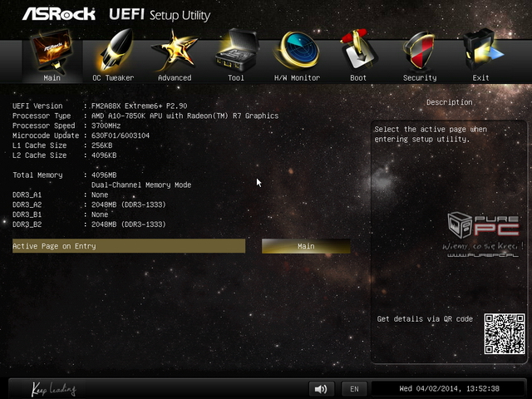Click Dual-Channel Memory Mode text

tap(141, 185)
